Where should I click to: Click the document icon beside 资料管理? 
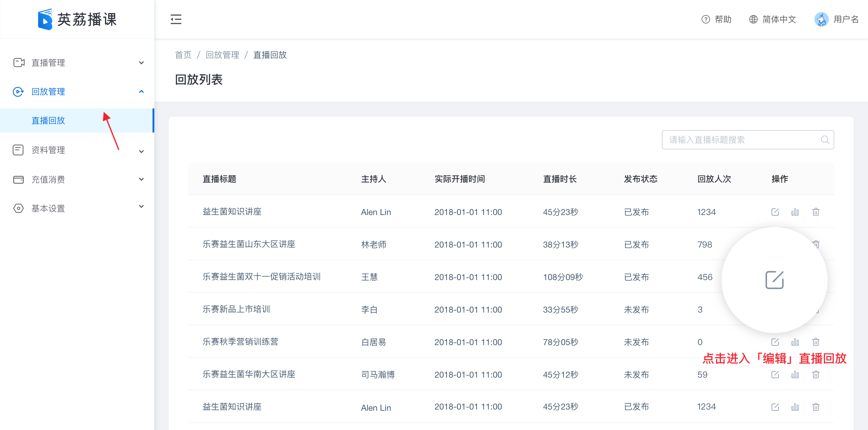coord(18,150)
